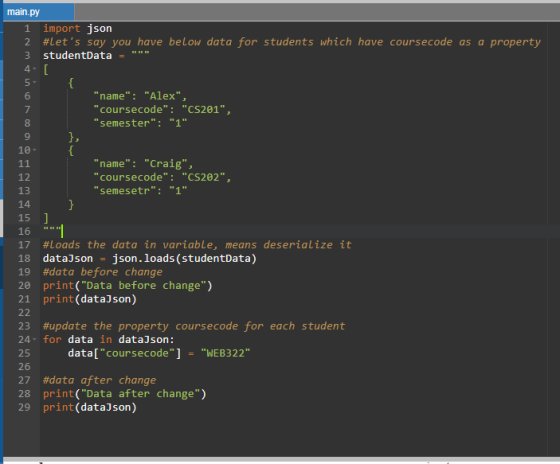Click the closing triple quotes on line 16
560x464 pixels.
pos(52,229)
